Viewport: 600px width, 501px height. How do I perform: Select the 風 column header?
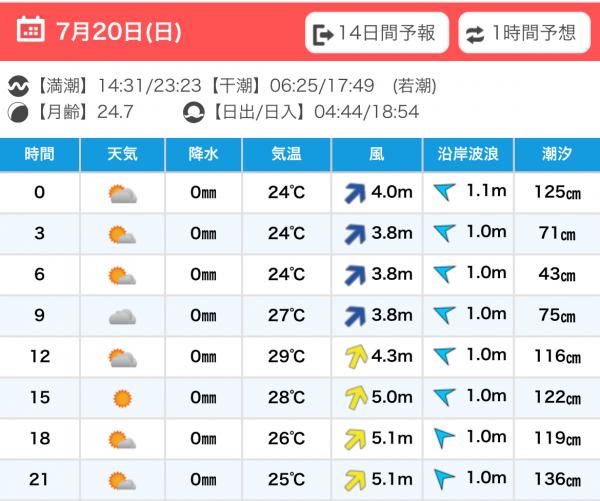376,154
